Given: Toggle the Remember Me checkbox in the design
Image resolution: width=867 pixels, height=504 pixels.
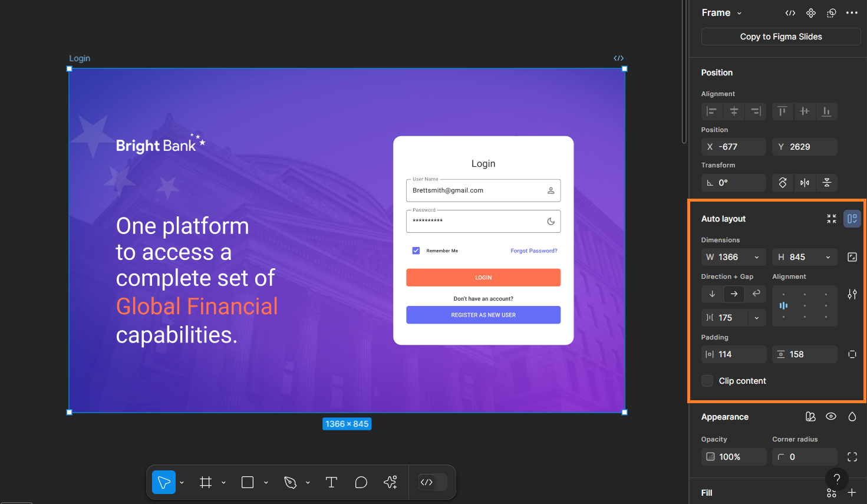Looking at the screenshot, I should 416,250.
